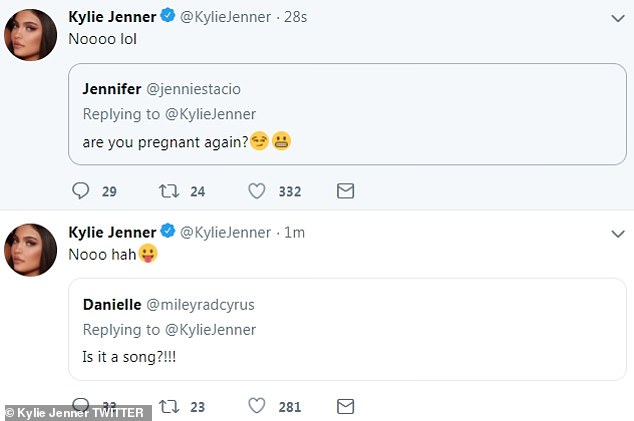The width and height of the screenshot is (634, 421).
Task: Click "Replying to @KylieJenner" in Danielle's quote
Action: pyautogui.click(x=169, y=330)
